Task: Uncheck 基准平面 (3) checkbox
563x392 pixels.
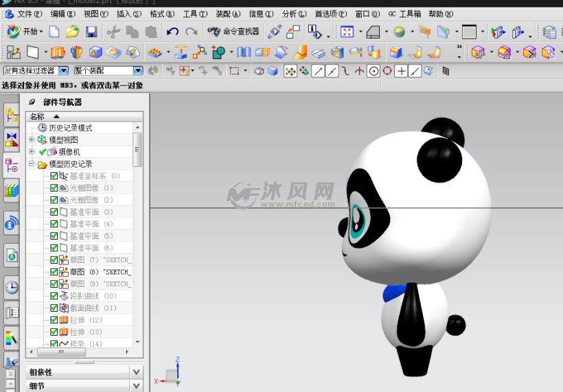Action: pos(54,212)
